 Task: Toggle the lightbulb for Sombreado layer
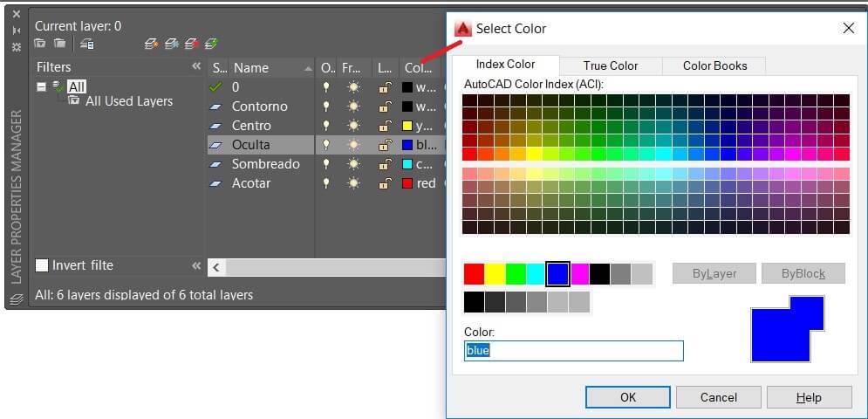[x=326, y=164]
